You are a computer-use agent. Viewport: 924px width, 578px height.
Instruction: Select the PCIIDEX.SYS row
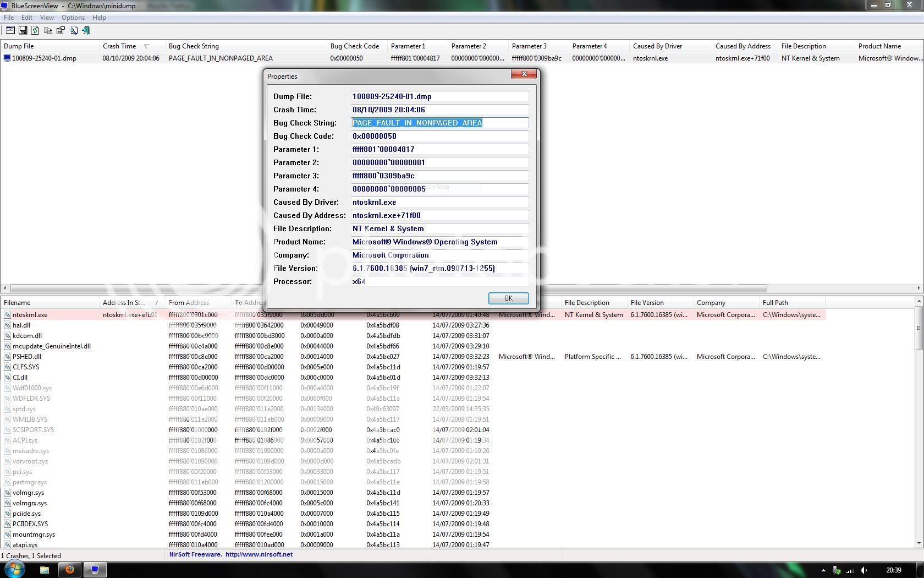[x=413, y=524]
